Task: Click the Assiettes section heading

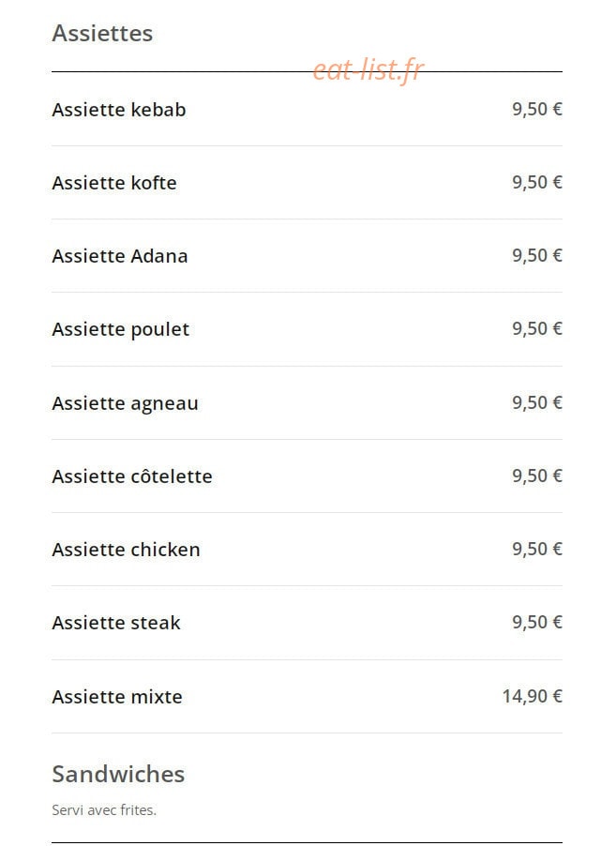Action: coord(102,33)
